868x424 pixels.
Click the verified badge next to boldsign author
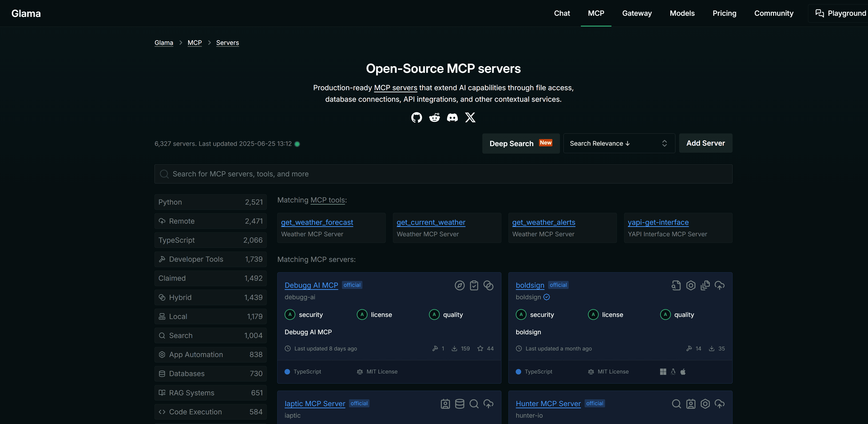click(x=547, y=297)
